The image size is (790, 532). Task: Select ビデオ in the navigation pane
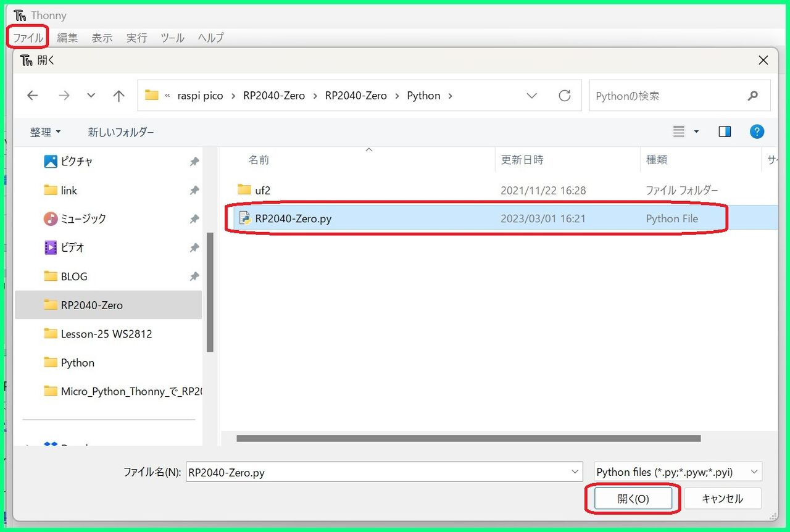(x=108, y=247)
